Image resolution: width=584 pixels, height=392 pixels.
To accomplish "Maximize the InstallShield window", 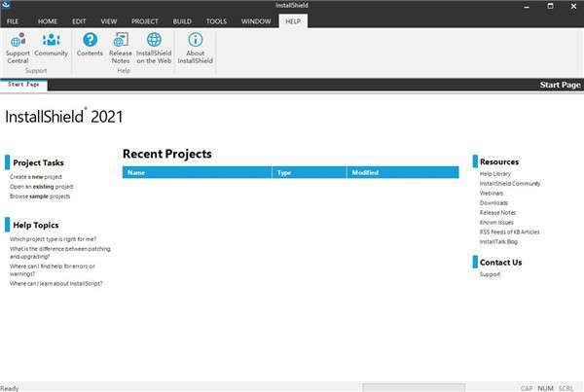I will (x=550, y=6).
